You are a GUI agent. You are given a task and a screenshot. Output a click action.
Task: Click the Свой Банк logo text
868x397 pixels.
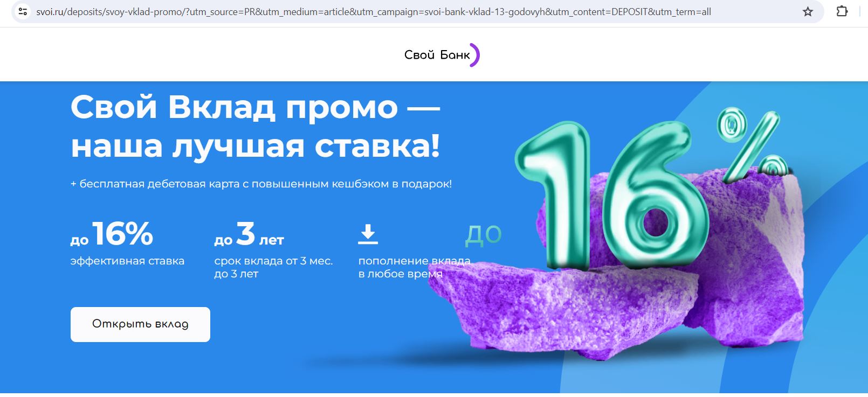point(437,55)
